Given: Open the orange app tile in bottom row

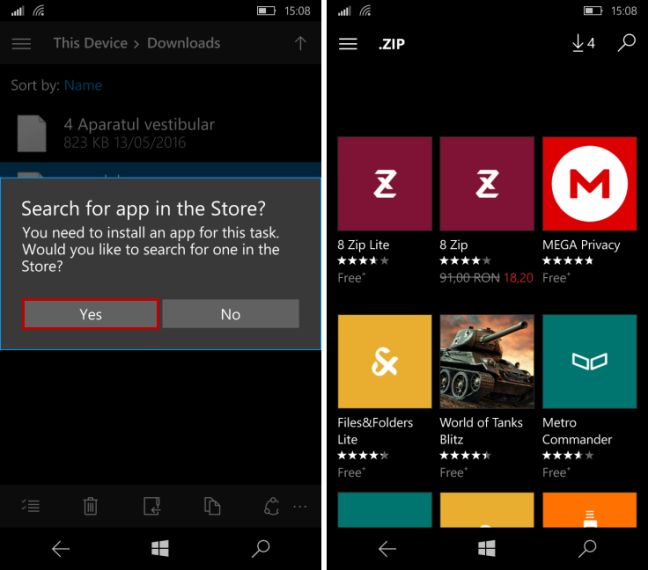Looking at the screenshot, I should pos(589,509).
